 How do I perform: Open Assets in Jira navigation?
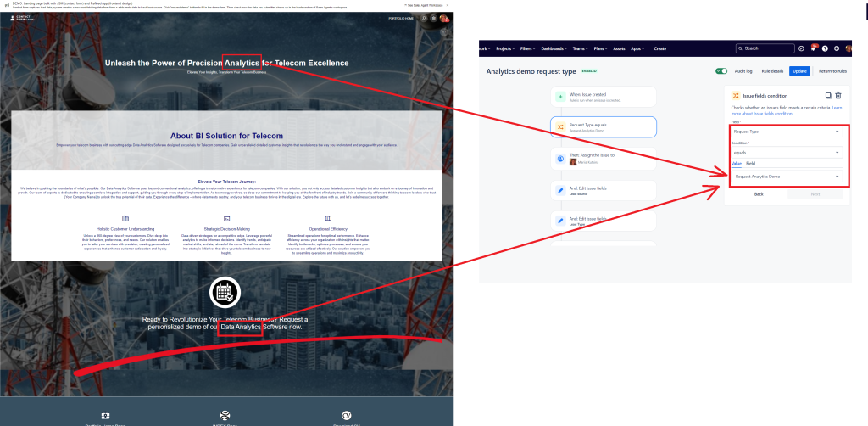click(x=620, y=48)
